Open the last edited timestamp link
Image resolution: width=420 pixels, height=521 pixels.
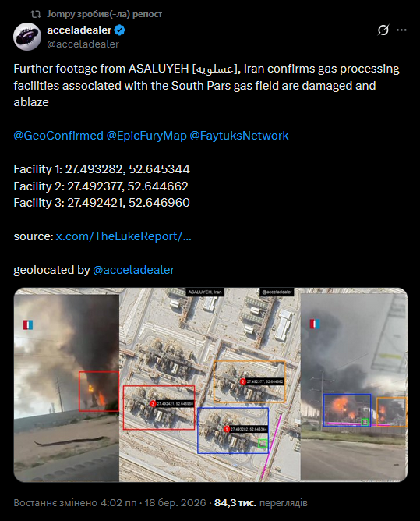pos(110,503)
